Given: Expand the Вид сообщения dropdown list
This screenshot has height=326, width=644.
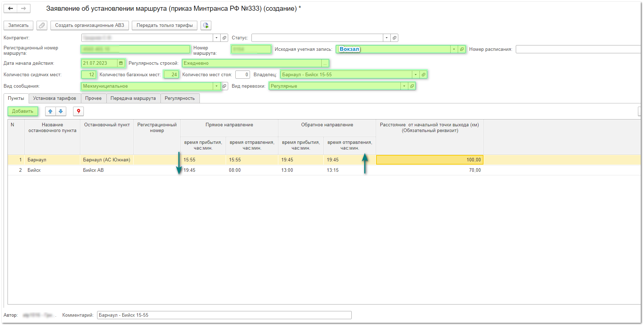Looking at the screenshot, I should [x=216, y=86].
